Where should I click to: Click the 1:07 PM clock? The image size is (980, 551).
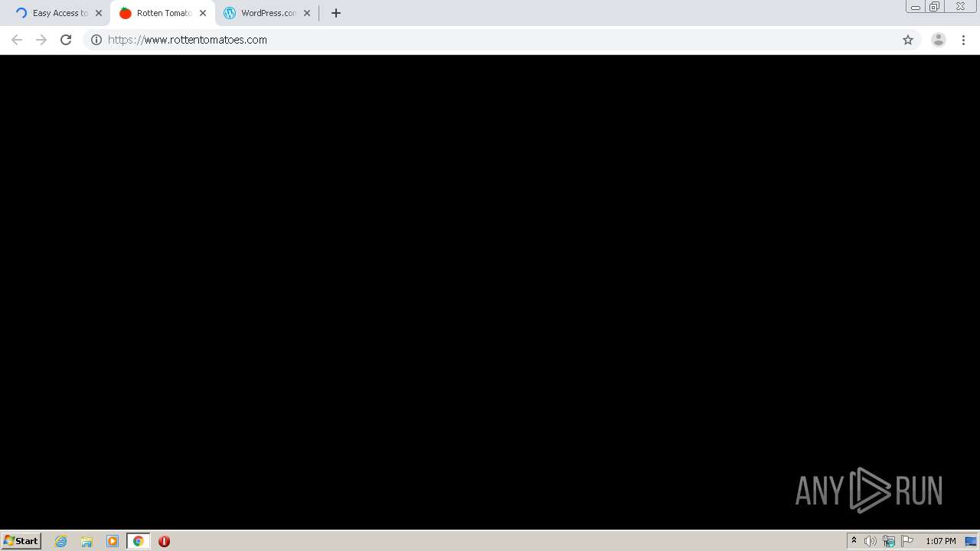click(940, 541)
